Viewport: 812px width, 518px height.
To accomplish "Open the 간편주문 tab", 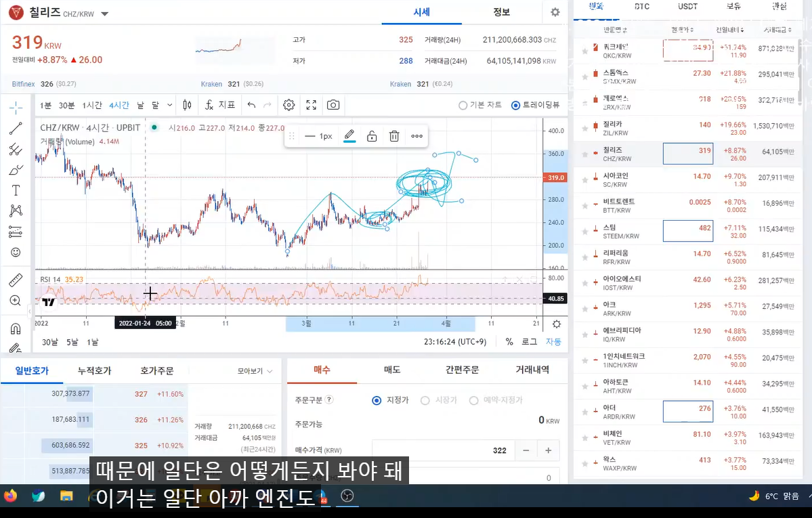I will point(462,370).
